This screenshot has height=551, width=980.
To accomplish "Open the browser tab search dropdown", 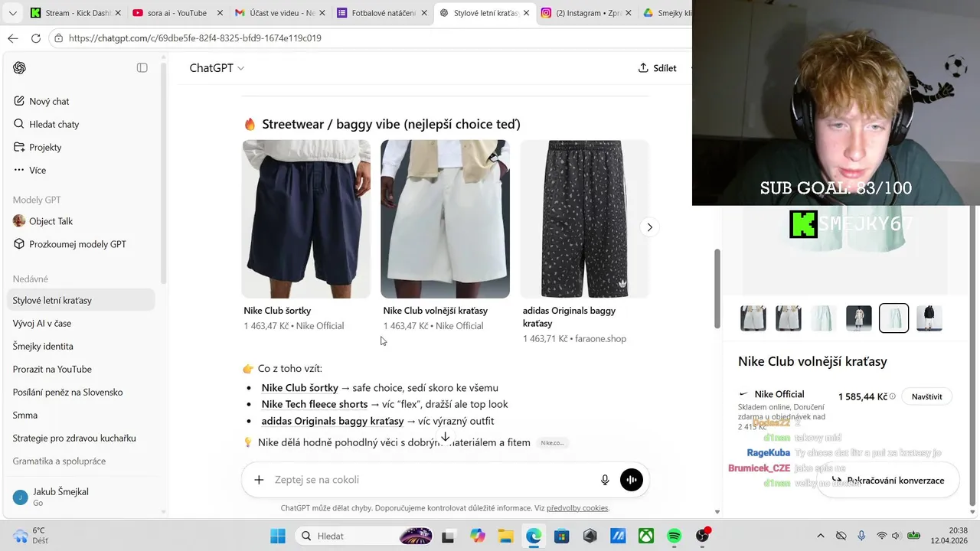I will (12, 13).
